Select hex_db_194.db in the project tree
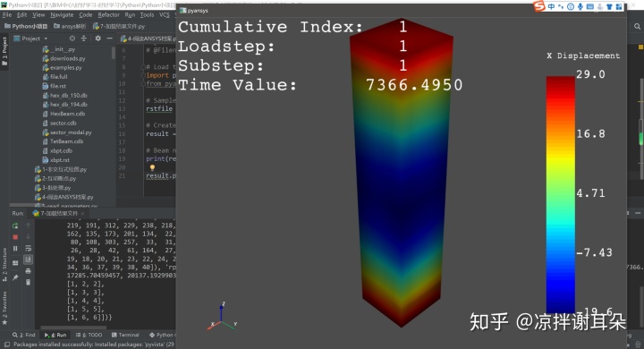Viewport: 644px width, 349px height. pyautogui.click(x=65, y=105)
